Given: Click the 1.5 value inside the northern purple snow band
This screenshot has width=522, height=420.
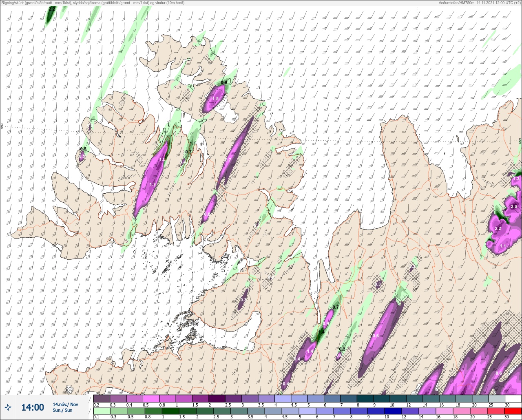Looking at the screenshot, I should point(215,99).
